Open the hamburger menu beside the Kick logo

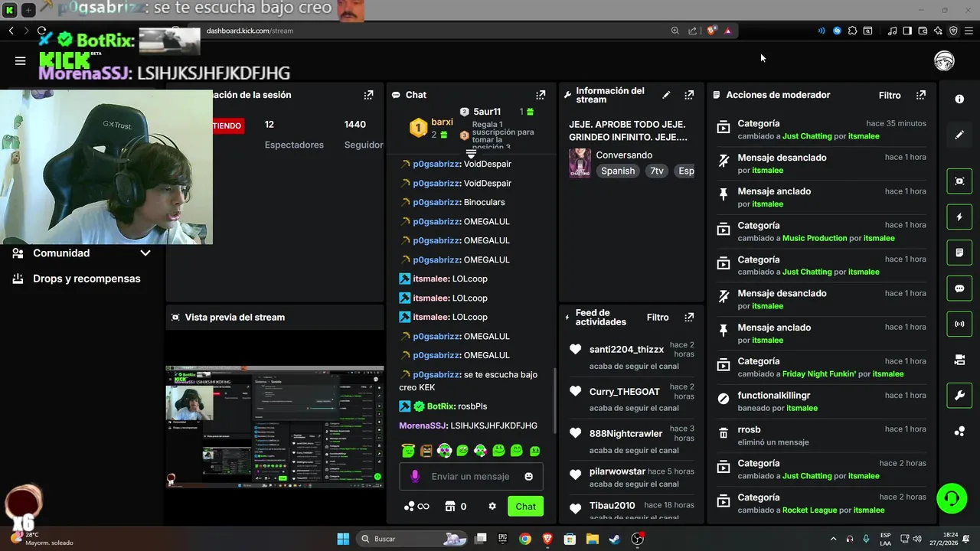(21, 61)
